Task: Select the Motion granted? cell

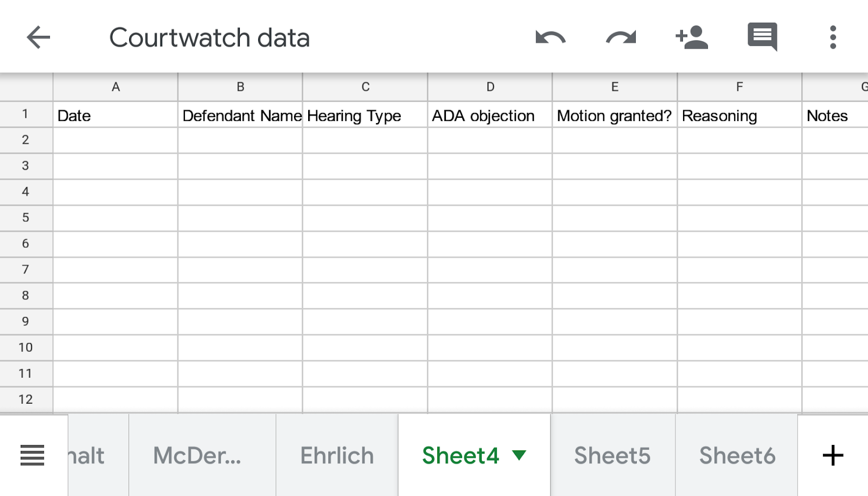Action: click(x=614, y=115)
